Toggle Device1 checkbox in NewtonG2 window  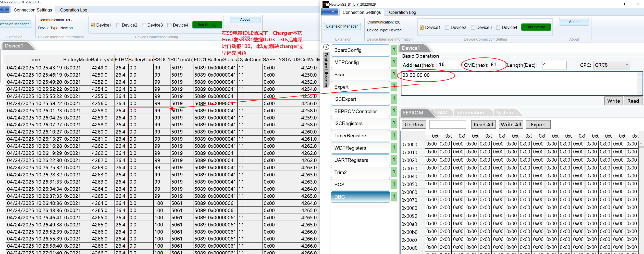[422, 28]
